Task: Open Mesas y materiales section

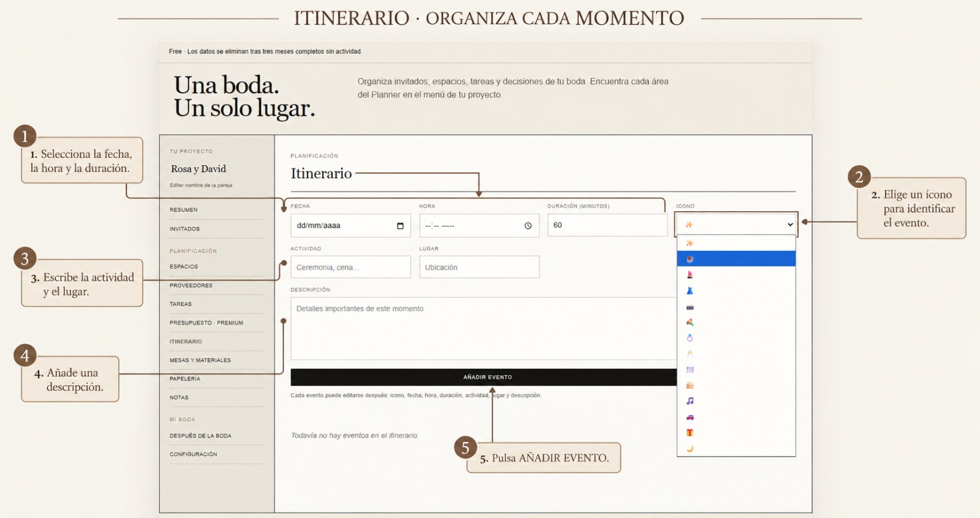Action: [x=200, y=361]
